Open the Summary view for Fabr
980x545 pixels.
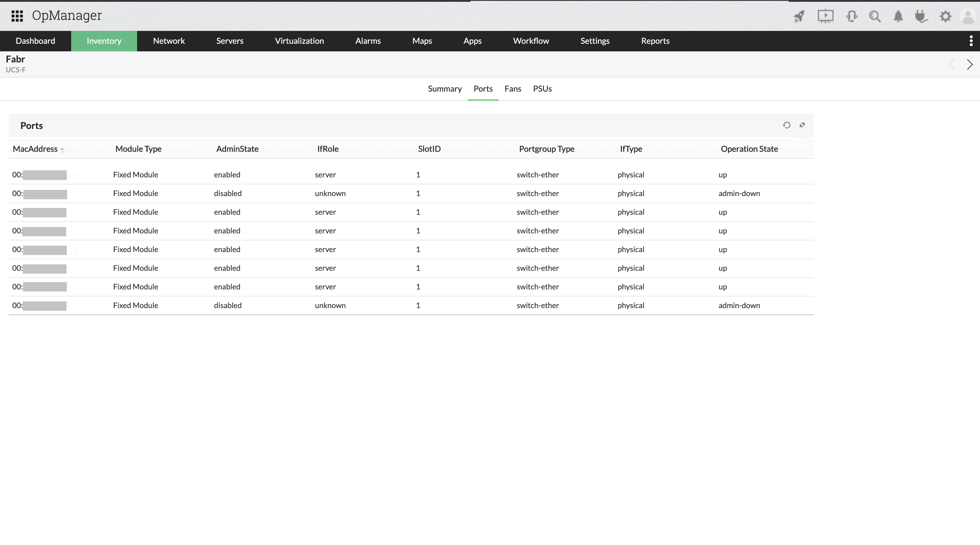click(445, 89)
